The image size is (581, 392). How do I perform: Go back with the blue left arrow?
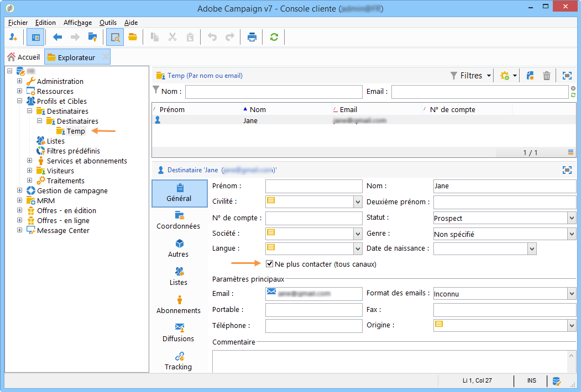click(57, 37)
